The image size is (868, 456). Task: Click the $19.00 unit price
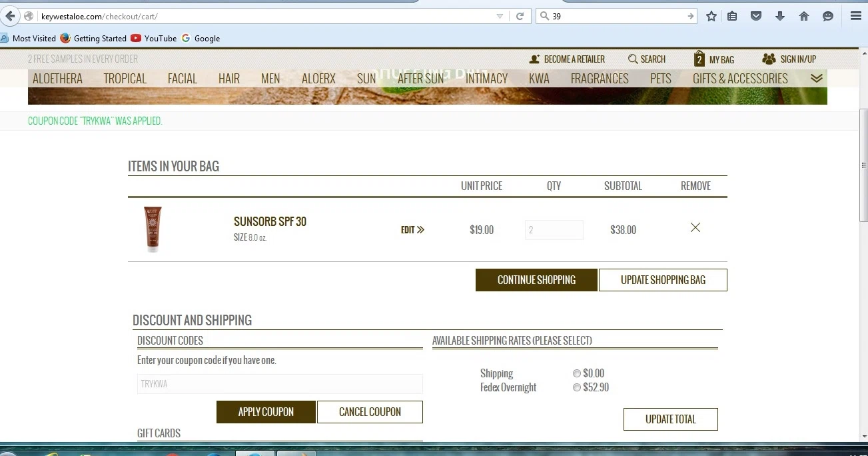click(482, 230)
